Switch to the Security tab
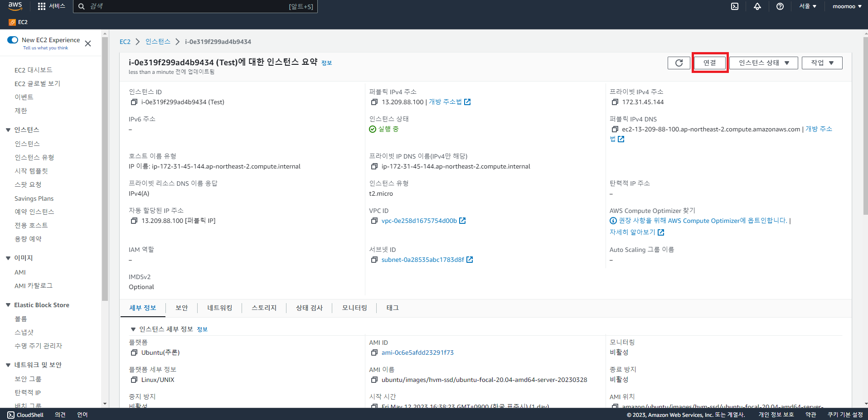The height and width of the screenshot is (420, 868). [182, 308]
